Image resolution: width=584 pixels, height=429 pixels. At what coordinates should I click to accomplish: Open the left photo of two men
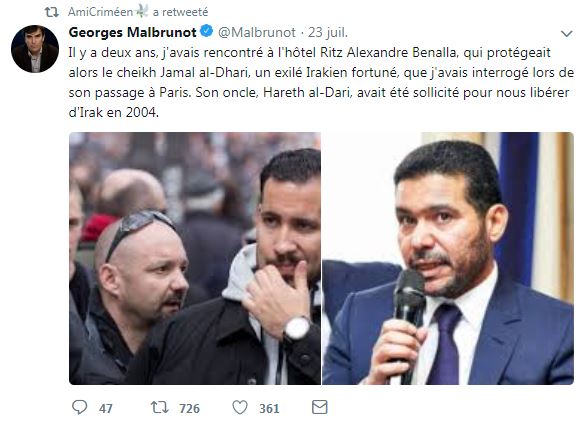click(195, 258)
